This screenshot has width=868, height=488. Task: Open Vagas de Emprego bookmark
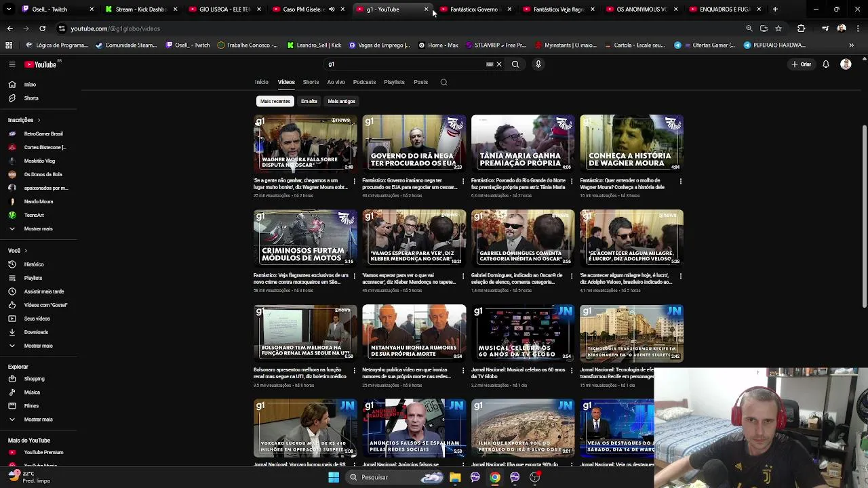point(379,45)
